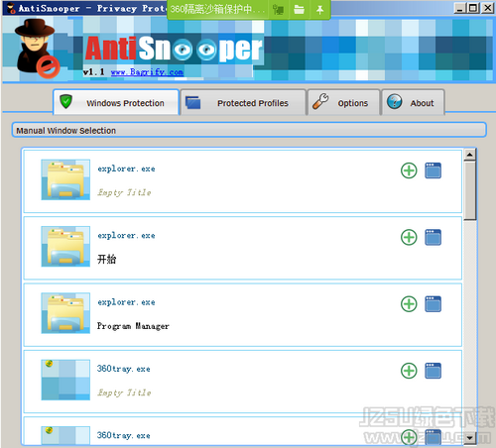
Task: Click the 360 sandbox status label
Action: [x=217, y=9]
